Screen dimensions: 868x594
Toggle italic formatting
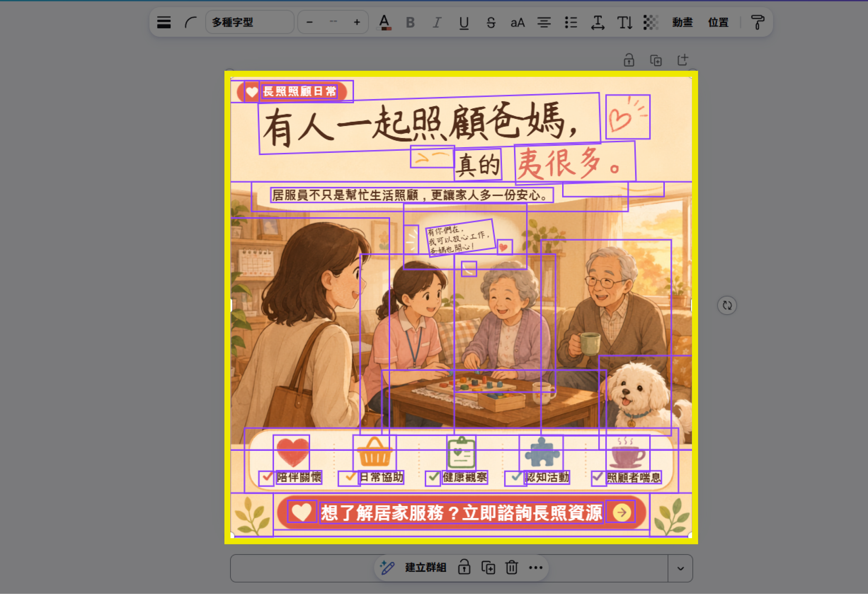pyautogui.click(x=437, y=23)
